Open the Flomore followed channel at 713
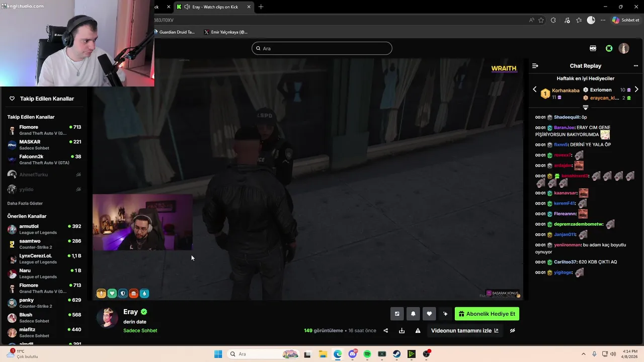This screenshot has width=644, height=362. click(x=44, y=130)
